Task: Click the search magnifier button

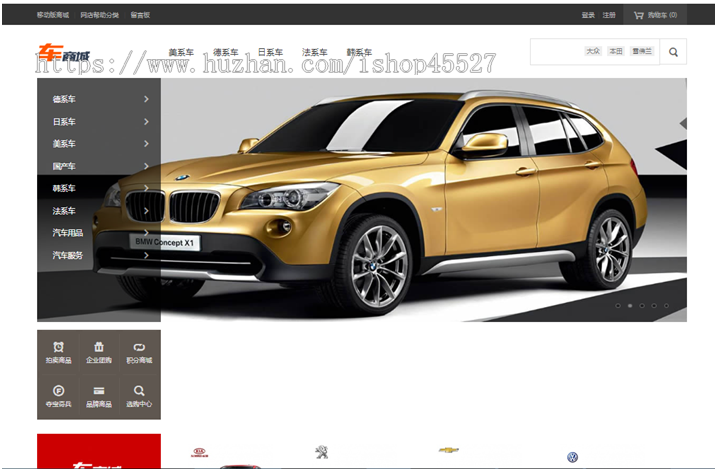Action: point(673,52)
